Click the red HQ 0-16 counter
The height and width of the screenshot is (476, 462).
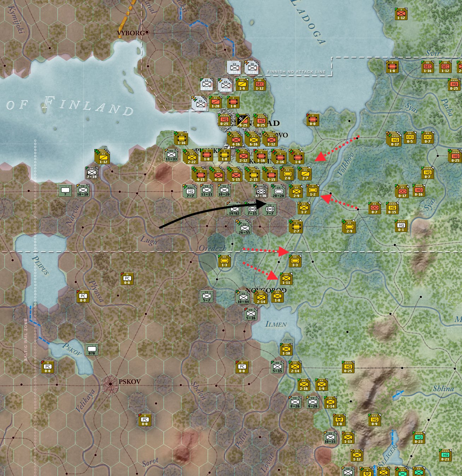tap(419, 190)
